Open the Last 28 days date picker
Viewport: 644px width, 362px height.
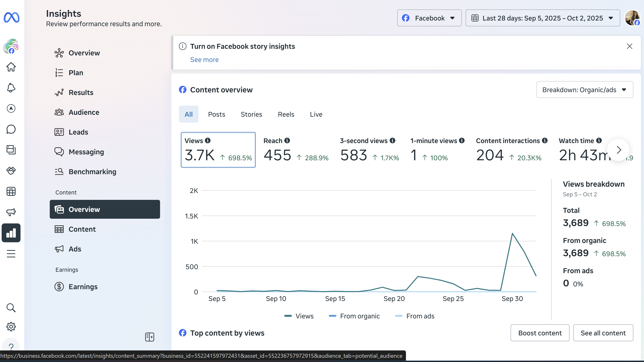click(x=542, y=18)
